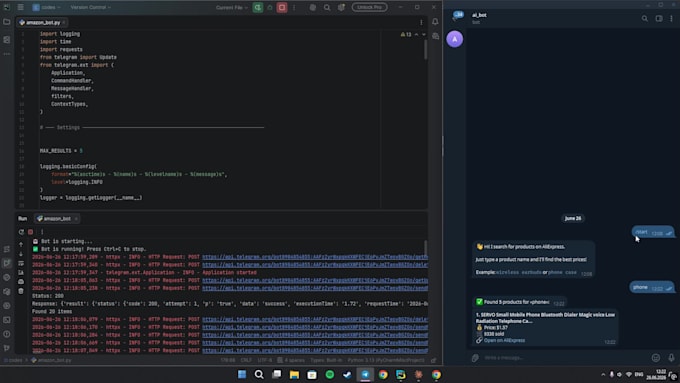Open the PyCharm notifications bell
The width and height of the screenshot is (680, 383).
click(435, 22)
